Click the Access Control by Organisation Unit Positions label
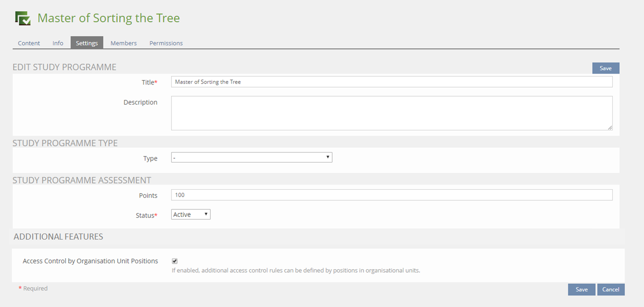This screenshot has width=644, height=307. click(91, 261)
